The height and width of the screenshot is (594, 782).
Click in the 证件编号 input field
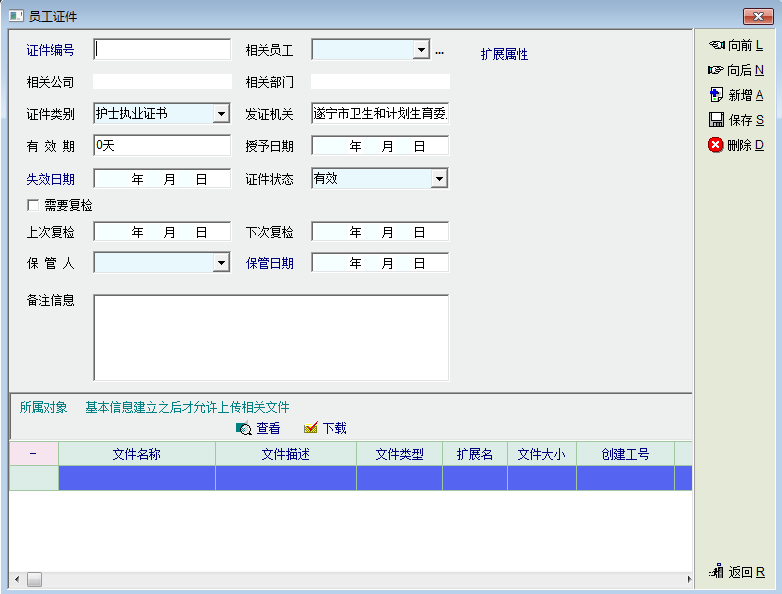(162, 50)
